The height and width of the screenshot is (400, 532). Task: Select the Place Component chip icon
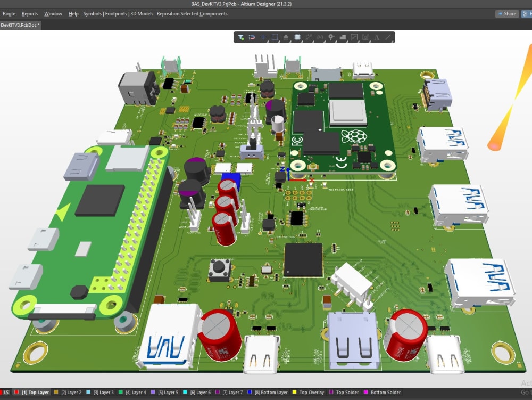(x=297, y=37)
